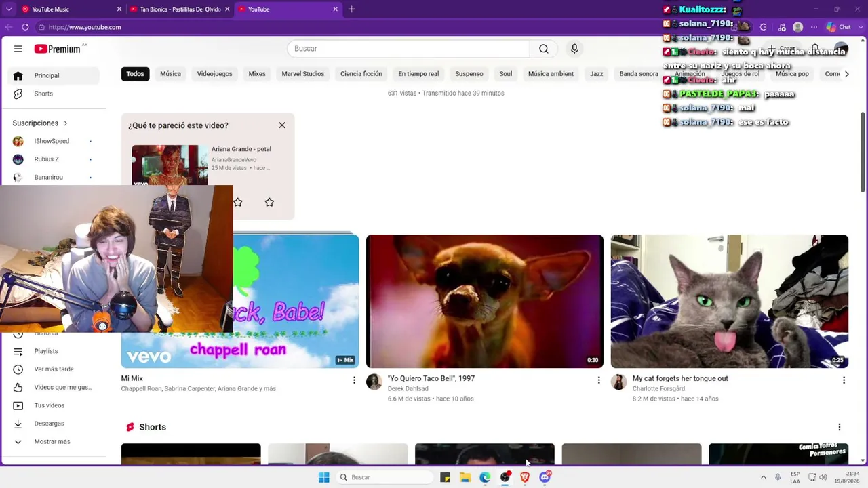868x488 pixels.
Task: Open a new browser tab
Action: [351, 9]
